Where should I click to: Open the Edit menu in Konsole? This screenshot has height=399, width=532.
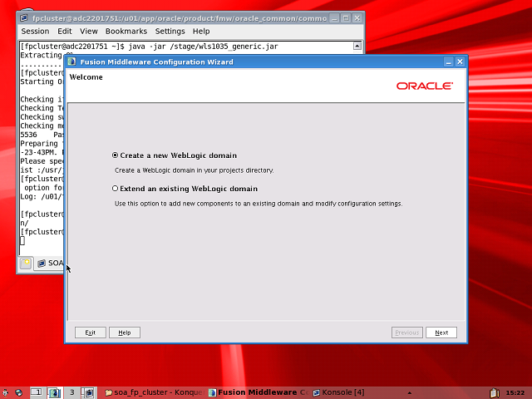(65, 32)
